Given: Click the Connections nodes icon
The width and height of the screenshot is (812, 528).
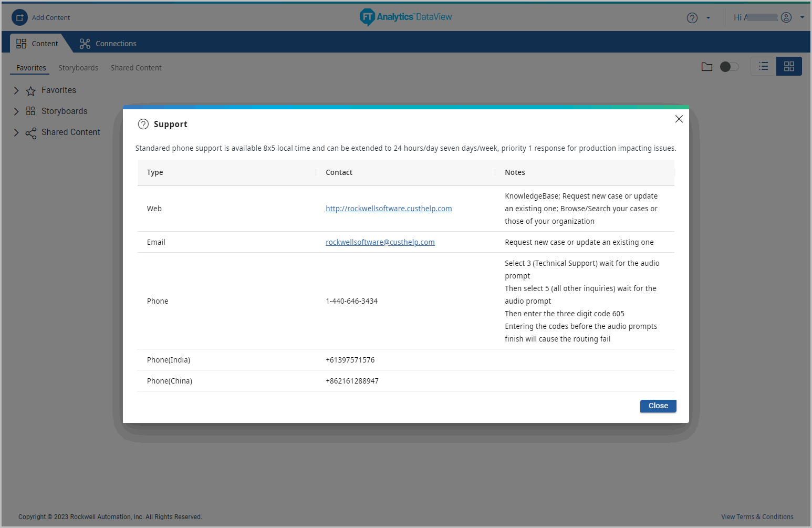Looking at the screenshot, I should [85, 44].
